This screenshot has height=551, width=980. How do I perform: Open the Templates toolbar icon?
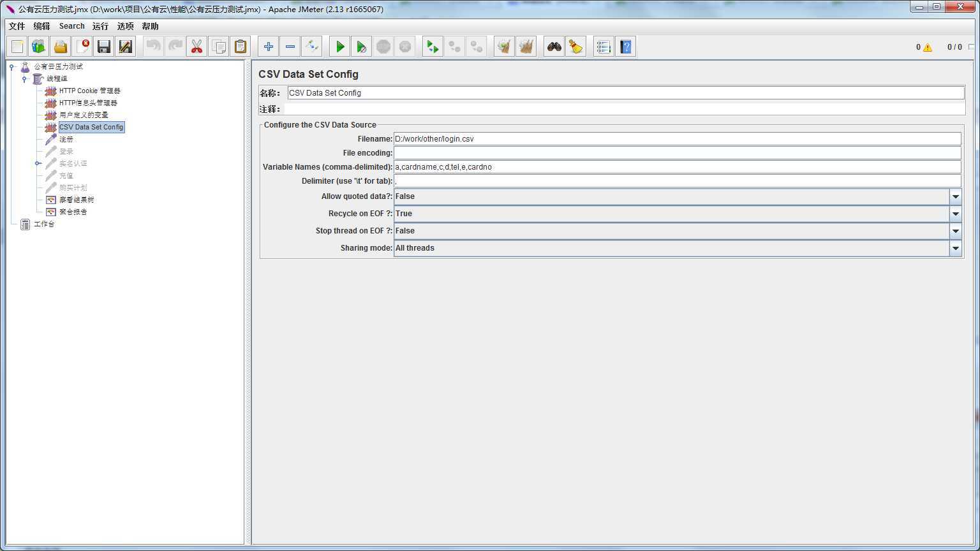[39, 47]
